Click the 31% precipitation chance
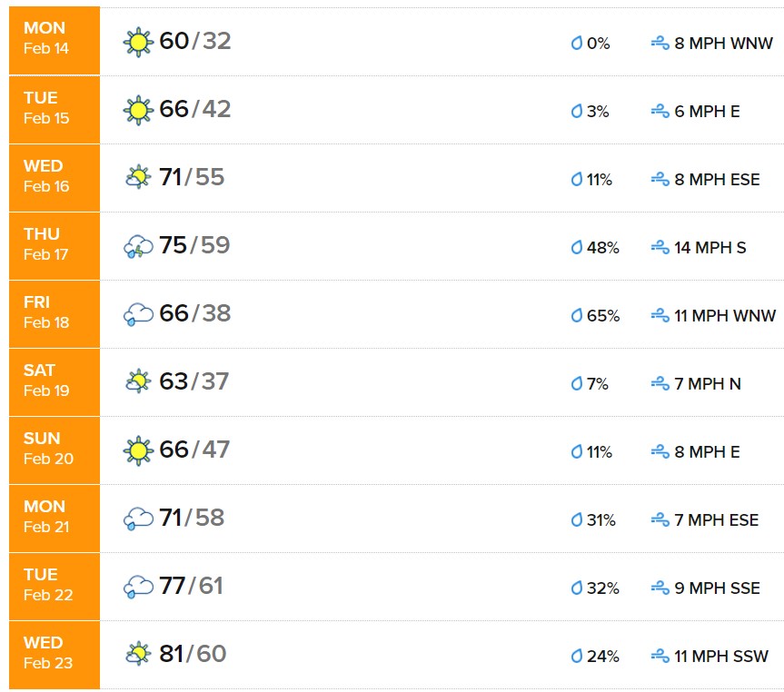784x692 pixels. tap(601, 520)
